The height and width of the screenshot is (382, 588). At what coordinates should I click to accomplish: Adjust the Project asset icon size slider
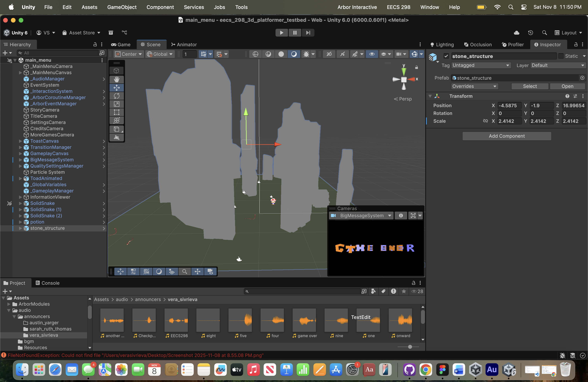(410, 347)
